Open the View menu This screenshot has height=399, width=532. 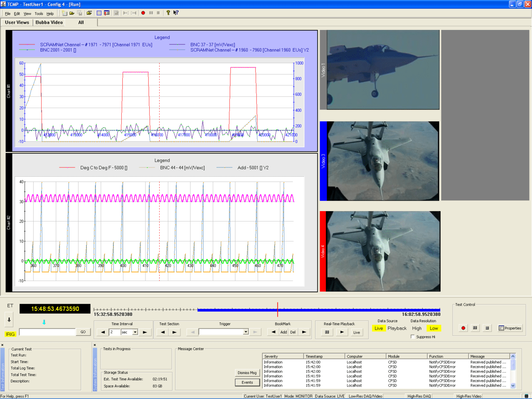point(27,14)
